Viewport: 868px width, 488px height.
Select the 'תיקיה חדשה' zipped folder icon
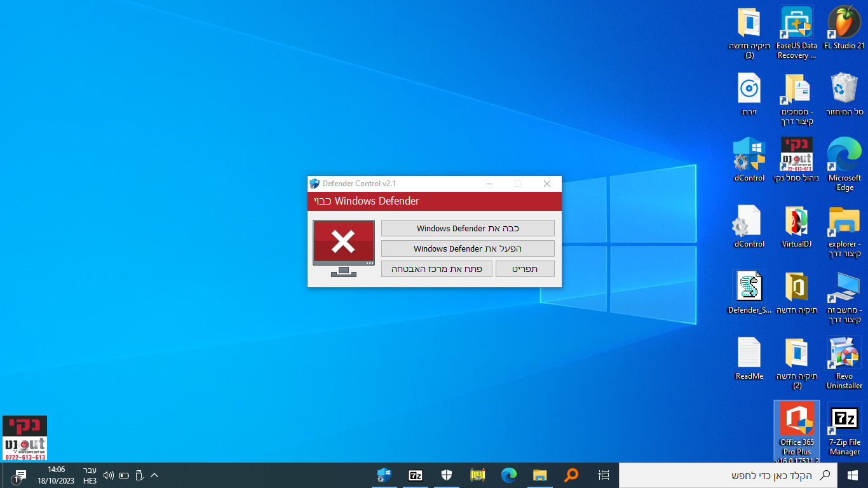coord(797,292)
